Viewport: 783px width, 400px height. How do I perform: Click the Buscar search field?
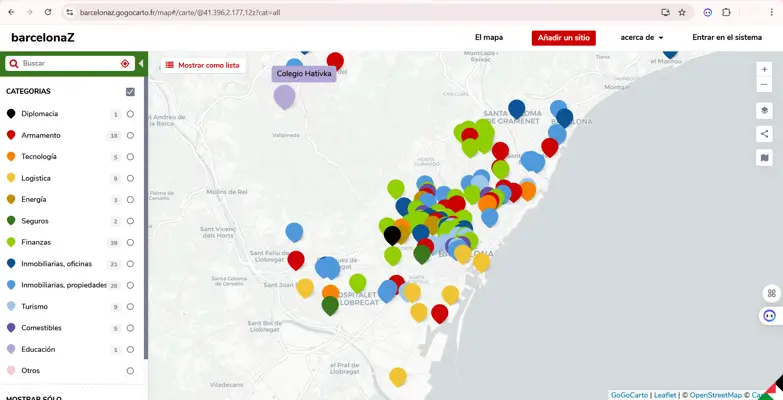(70, 63)
